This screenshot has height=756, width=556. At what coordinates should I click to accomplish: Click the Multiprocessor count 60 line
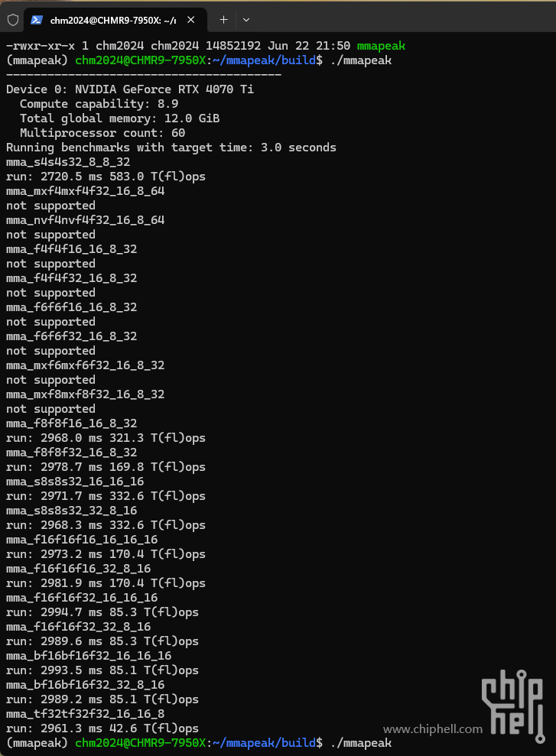pos(102,133)
